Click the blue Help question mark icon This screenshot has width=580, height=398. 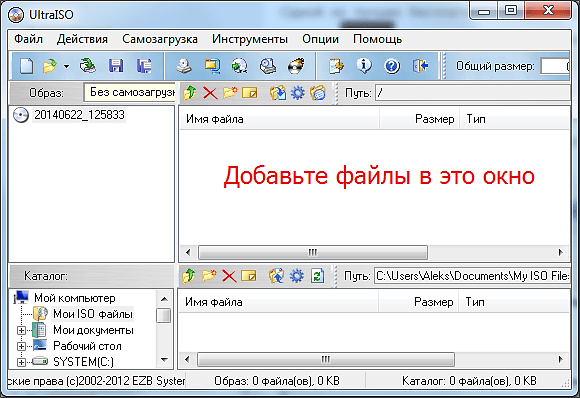click(x=392, y=66)
